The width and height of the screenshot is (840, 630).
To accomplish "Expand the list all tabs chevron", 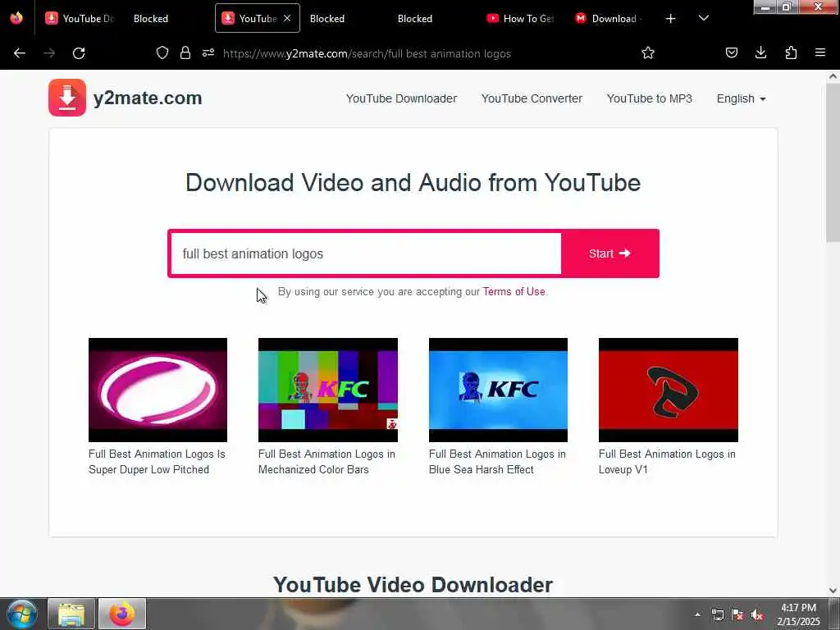I will (704, 18).
